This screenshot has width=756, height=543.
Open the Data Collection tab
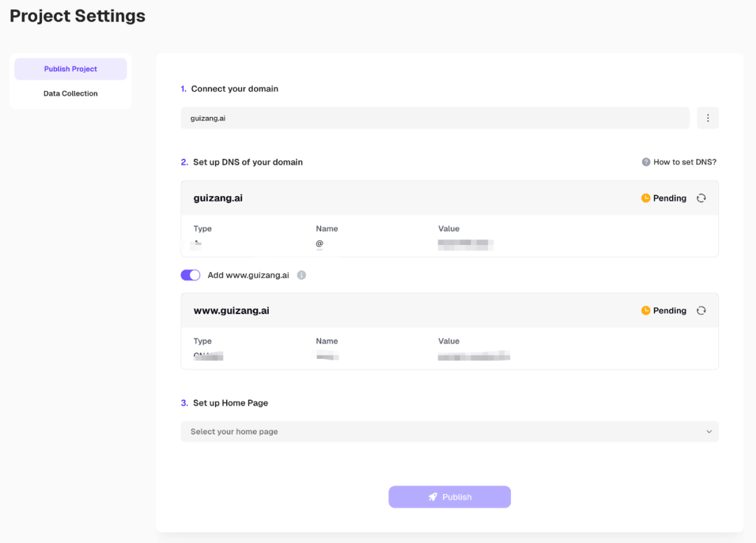(71, 94)
